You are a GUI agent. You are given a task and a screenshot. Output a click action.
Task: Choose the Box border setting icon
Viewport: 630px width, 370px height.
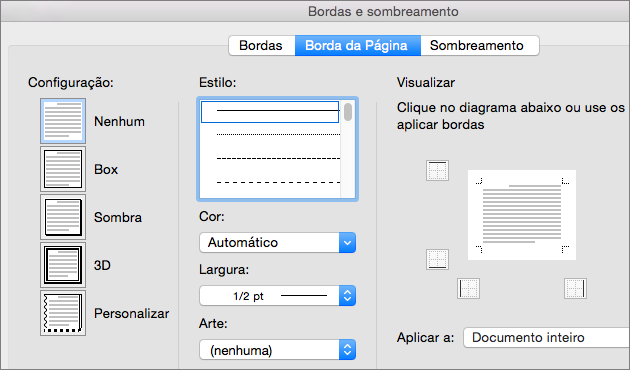63,169
